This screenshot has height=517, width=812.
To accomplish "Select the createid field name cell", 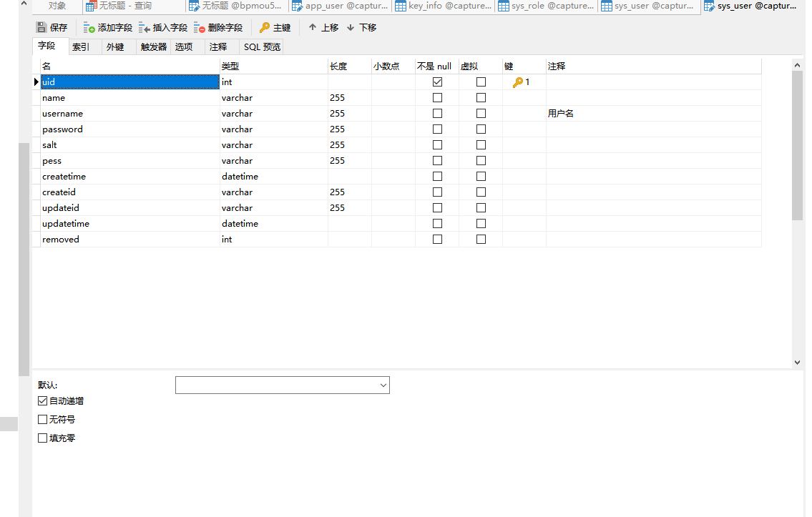I will [x=130, y=192].
